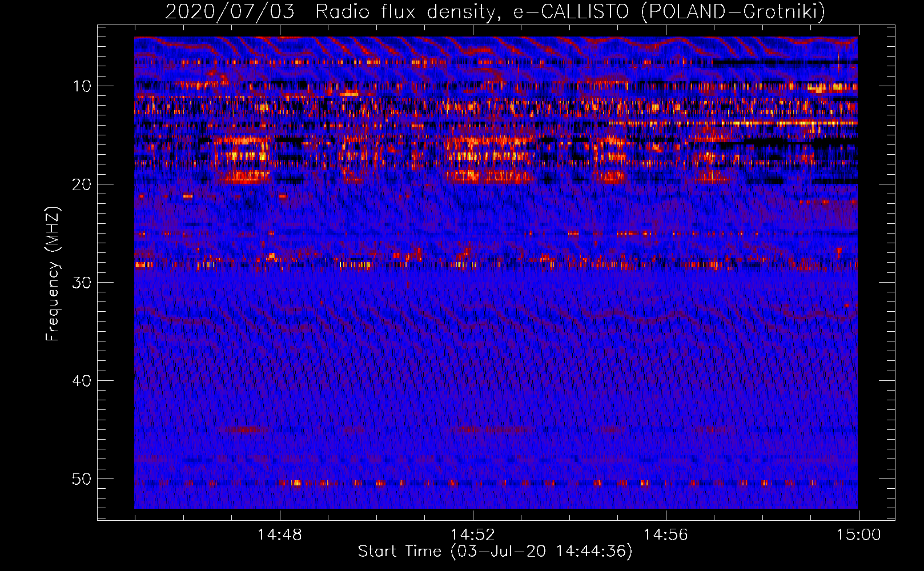Click the 15:00 time axis label
Screen dimensions: 924x571
click(x=859, y=535)
